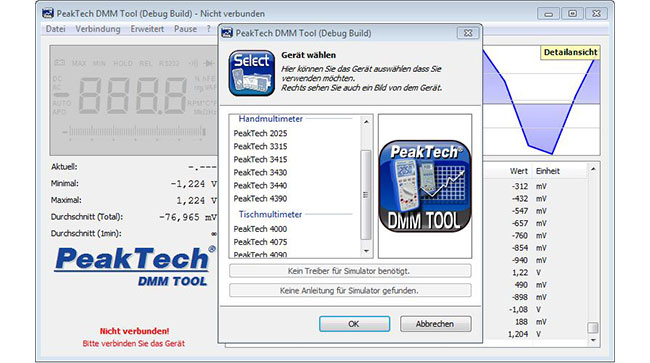This screenshot has width=650, height=363.
Task: Click the 1,204 V table row
Action: point(536,334)
